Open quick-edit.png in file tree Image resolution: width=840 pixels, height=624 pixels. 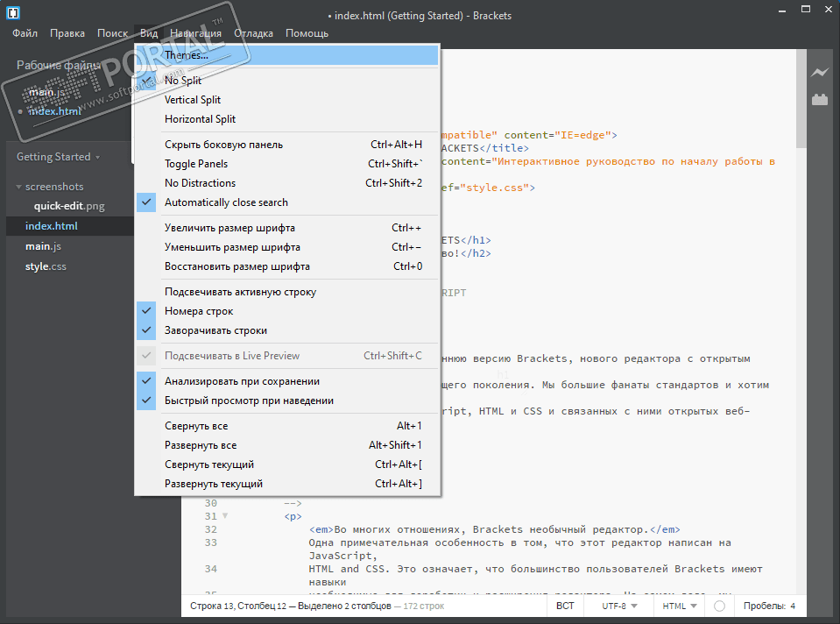tap(69, 206)
